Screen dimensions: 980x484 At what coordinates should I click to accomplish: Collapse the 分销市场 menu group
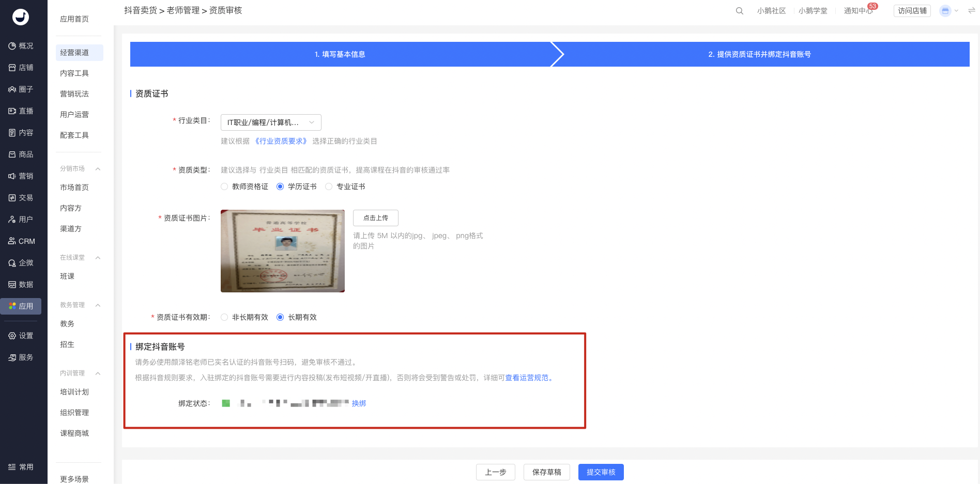pos(98,169)
